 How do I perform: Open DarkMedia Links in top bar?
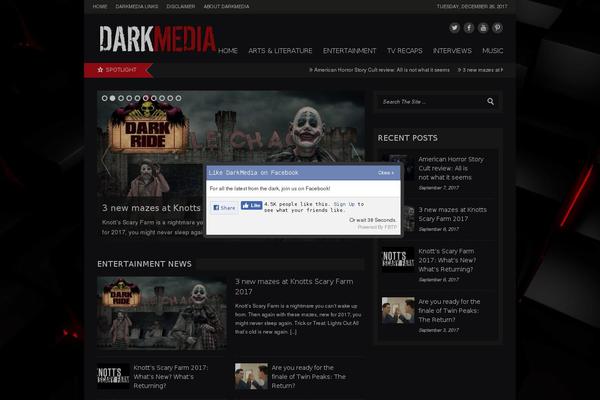pyautogui.click(x=137, y=7)
